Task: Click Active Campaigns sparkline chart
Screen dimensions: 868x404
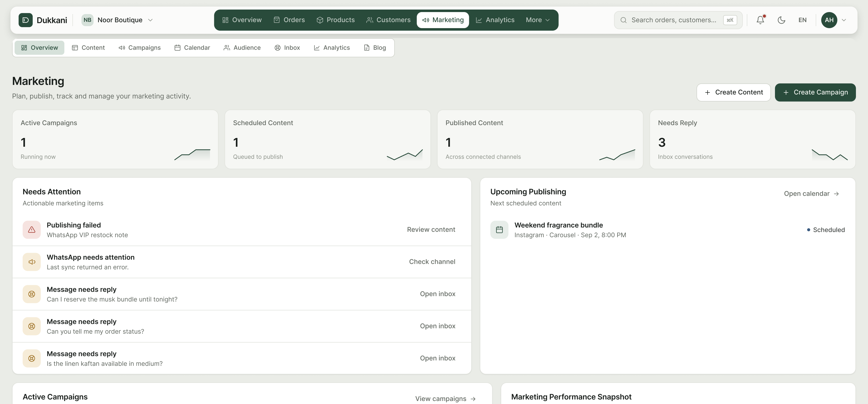Action: pyautogui.click(x=192, y=155)
